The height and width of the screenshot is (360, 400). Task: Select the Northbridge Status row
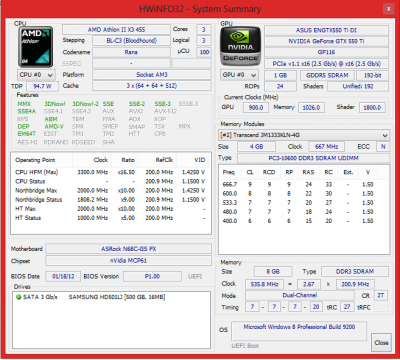coord(110,200)
